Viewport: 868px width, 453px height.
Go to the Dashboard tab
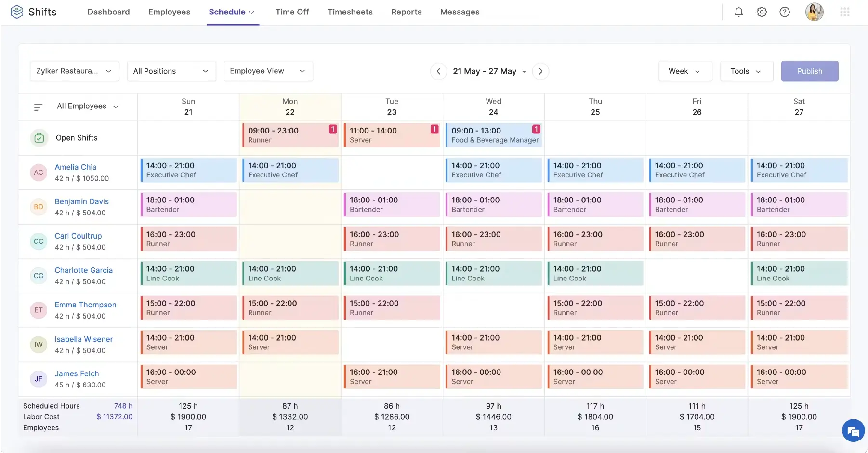pyautogui.click(x=108, y=12)
